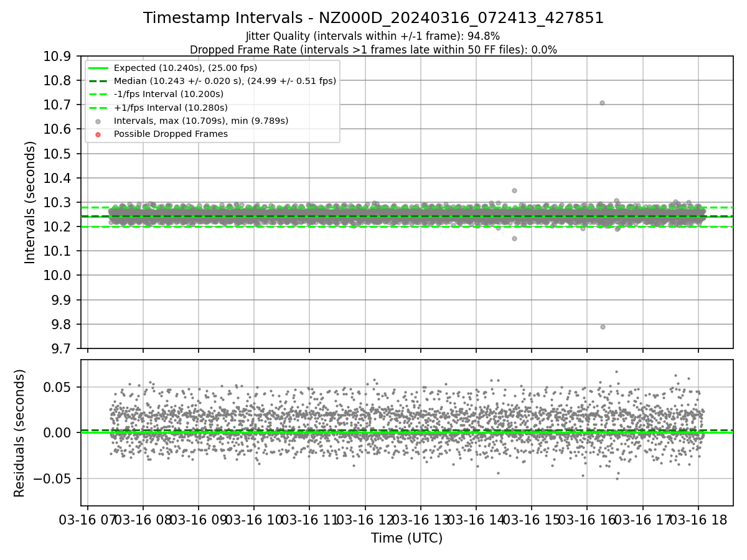The width and height of the screenshot is (747, 560).
Task: Click legend entry '-1/fps Interval (10.200s)'
Action: pyautogui.click(x=169, y=94)
